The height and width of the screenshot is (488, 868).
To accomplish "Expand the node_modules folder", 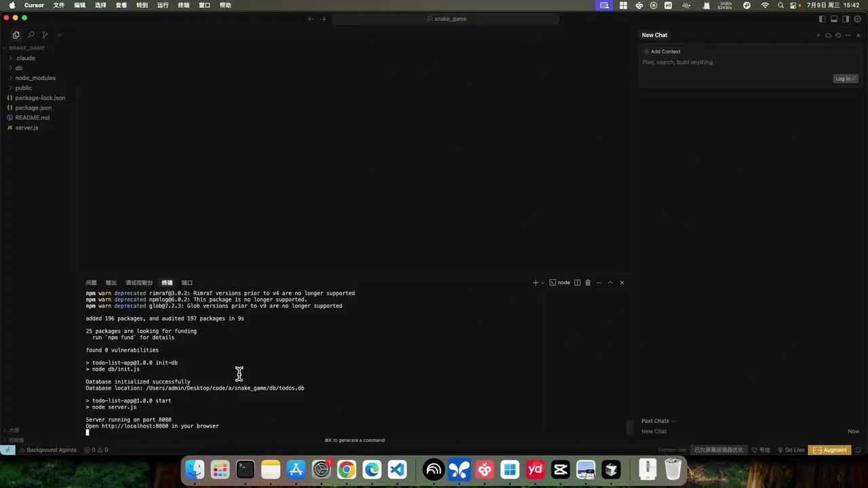I will (x=35, y=77).
